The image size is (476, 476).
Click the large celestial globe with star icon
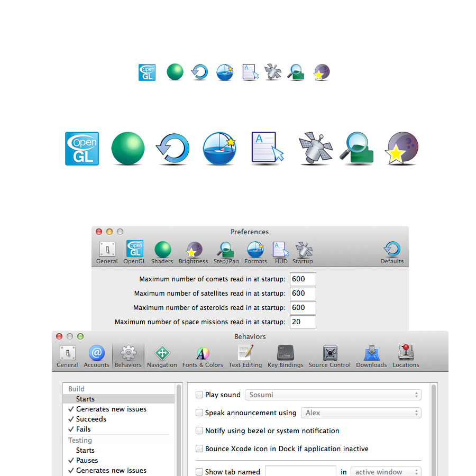[219, 149]
